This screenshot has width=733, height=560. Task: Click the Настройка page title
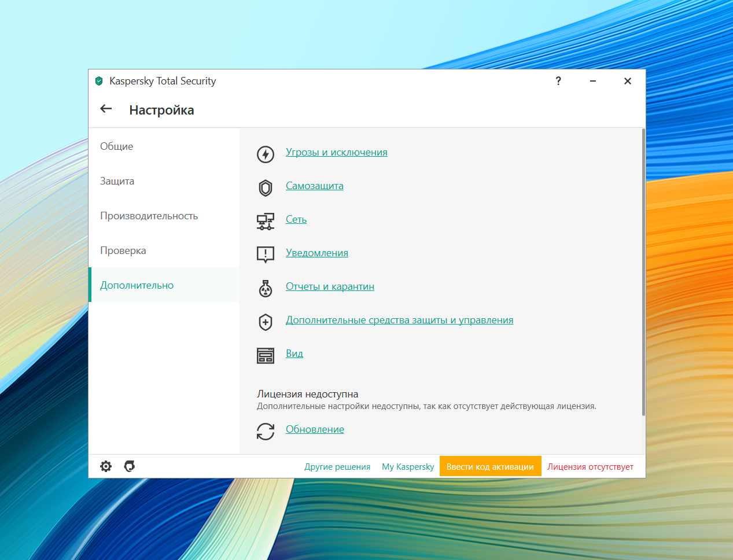click(161, 110)
